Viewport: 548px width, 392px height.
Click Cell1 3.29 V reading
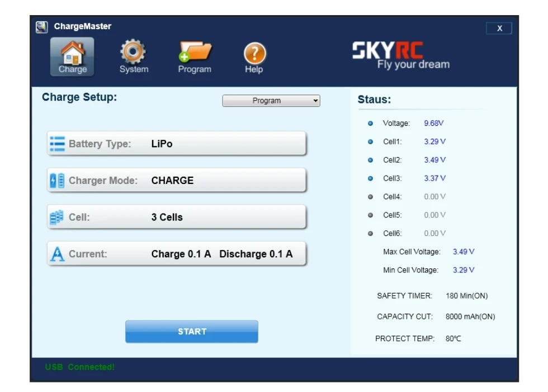click(435, 141)
